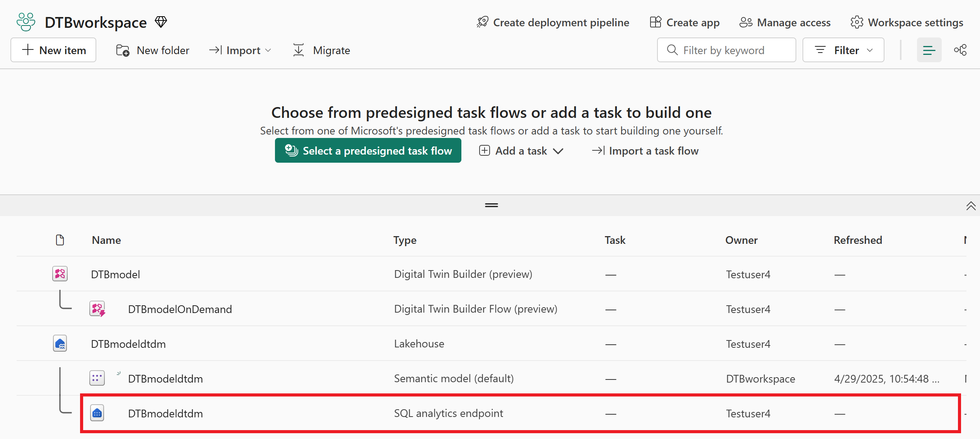Click the Owner column header
The width and height of the screenshot is (980, 439).
pos(741,240)
